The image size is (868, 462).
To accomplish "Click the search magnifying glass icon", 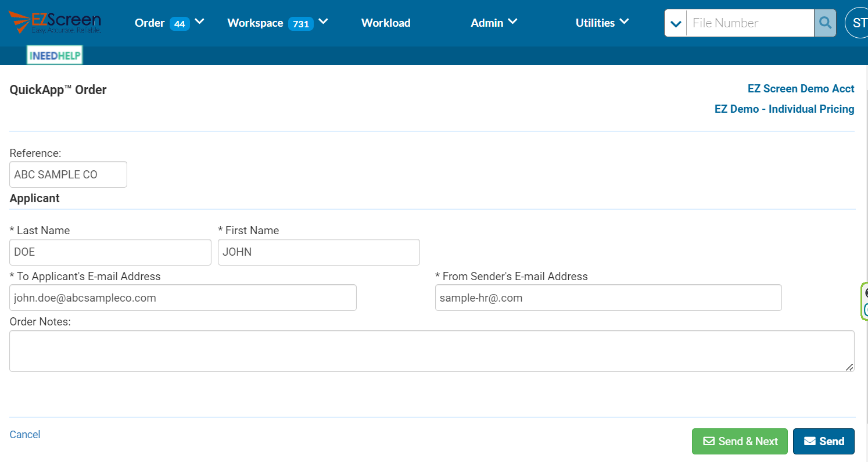I will coord(825,23).
